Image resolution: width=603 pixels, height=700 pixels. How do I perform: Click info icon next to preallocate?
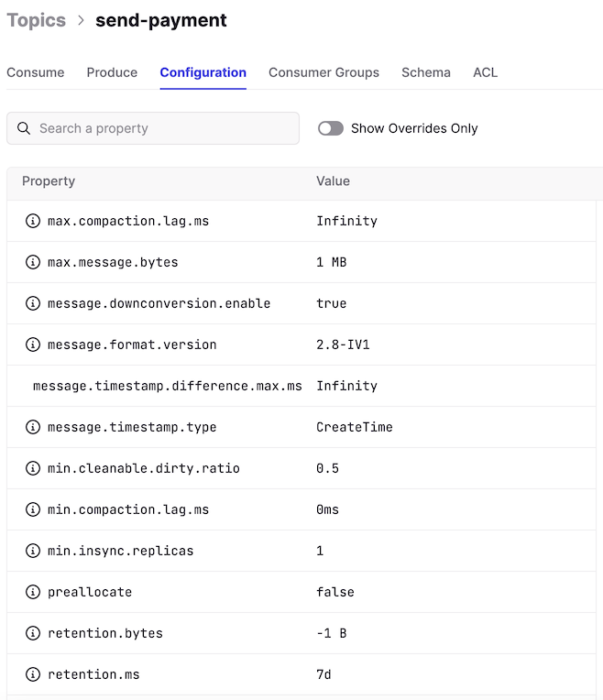tap(33, 592)
